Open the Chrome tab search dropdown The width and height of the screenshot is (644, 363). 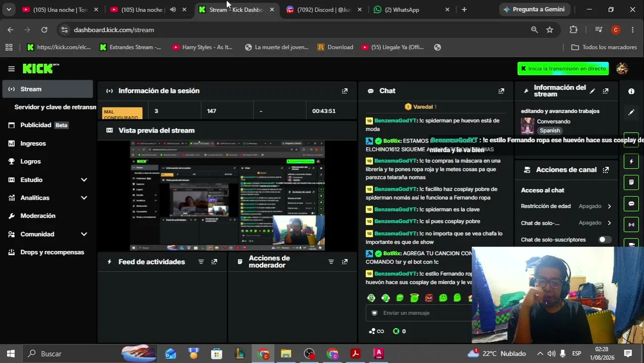point(9,9)
